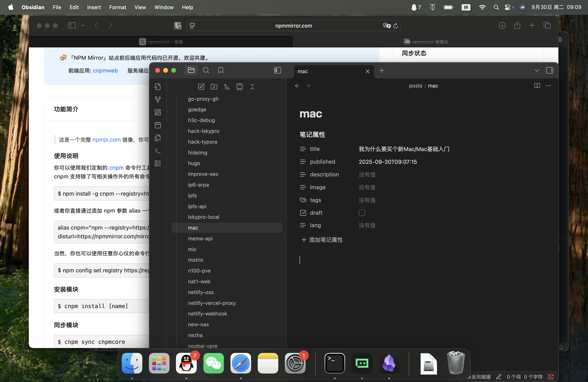588x382 pixels.
Task: Open the Format menu
Action: click(x=117, y=7)
